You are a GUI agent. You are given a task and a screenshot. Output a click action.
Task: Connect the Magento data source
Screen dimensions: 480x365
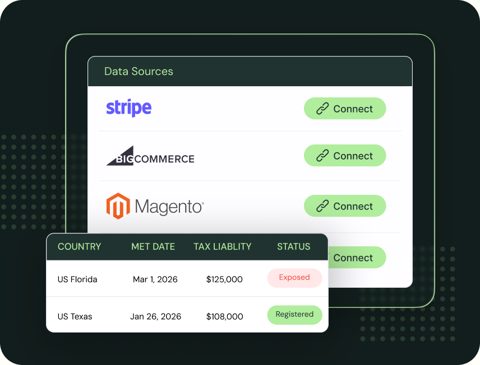(x=345, y=206)
